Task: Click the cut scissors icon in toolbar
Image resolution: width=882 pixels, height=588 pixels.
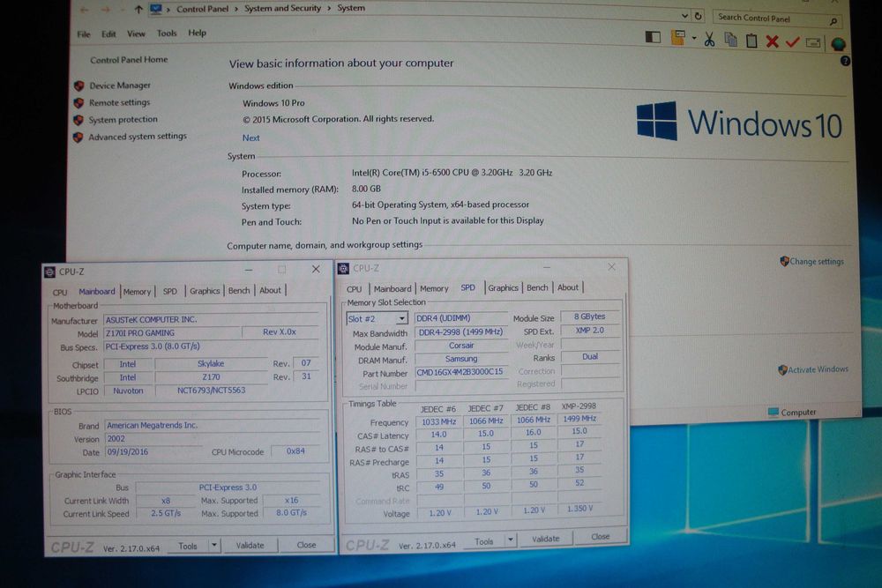Action: 709,40
